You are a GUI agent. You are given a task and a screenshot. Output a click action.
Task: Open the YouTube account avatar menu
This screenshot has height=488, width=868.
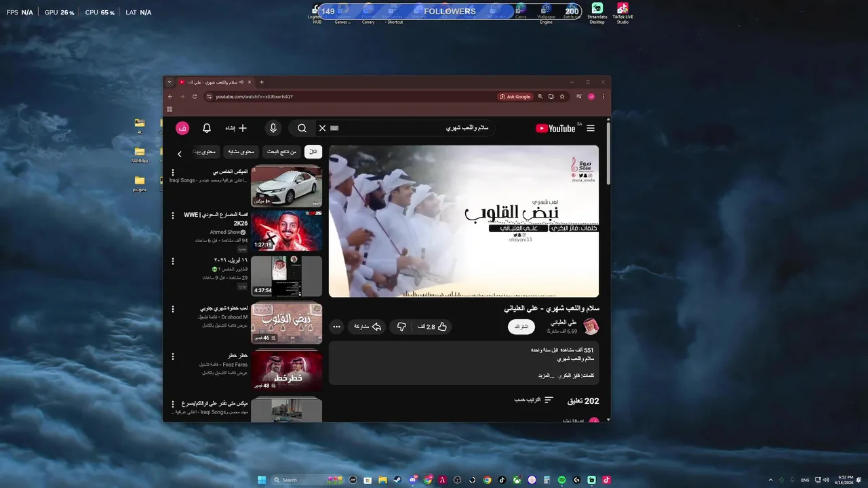(182, 128)
